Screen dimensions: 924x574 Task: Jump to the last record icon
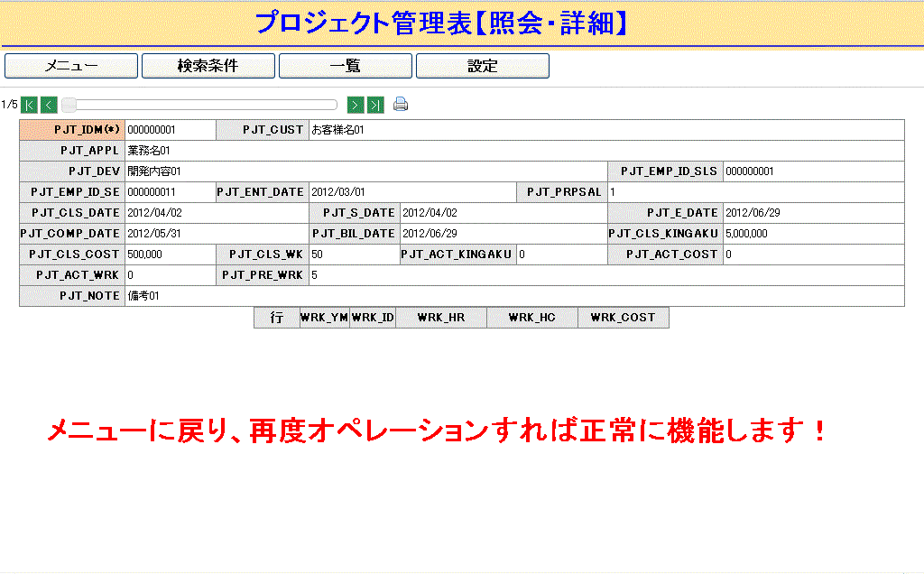pos(375,105)
